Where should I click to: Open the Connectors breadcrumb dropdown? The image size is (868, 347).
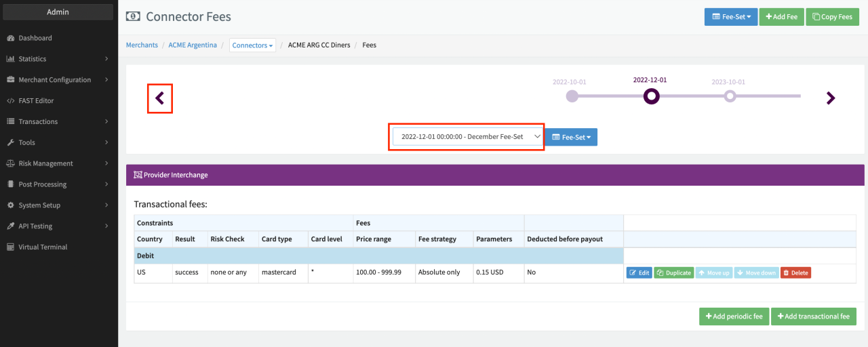pos(253,45)
